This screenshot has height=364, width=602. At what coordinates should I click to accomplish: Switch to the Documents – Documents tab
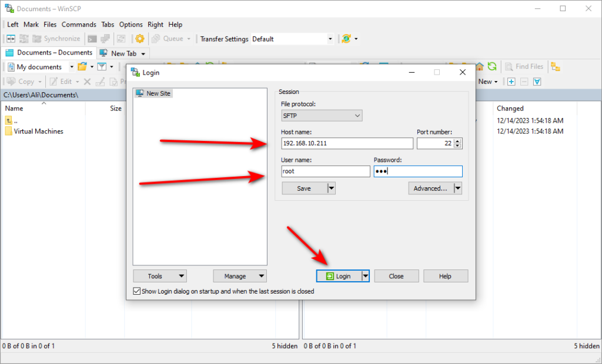pyautogui.click(x=49, y=53)
